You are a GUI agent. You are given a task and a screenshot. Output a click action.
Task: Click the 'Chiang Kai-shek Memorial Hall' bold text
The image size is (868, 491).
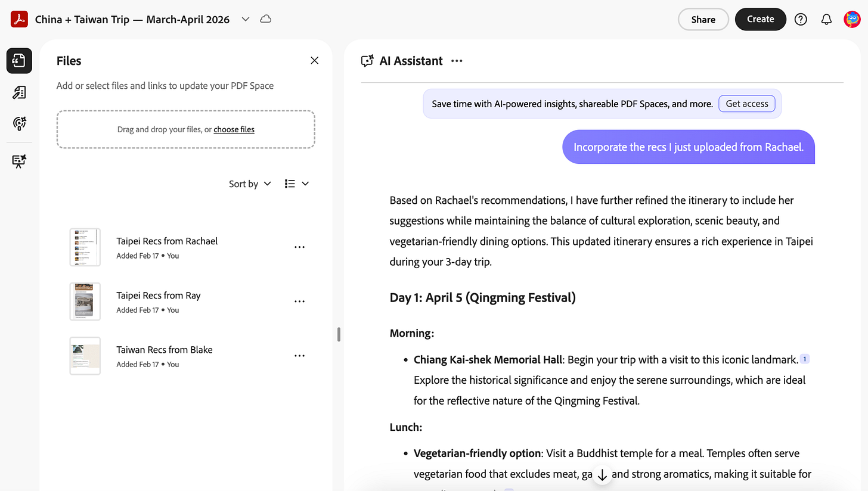point(488,359)
